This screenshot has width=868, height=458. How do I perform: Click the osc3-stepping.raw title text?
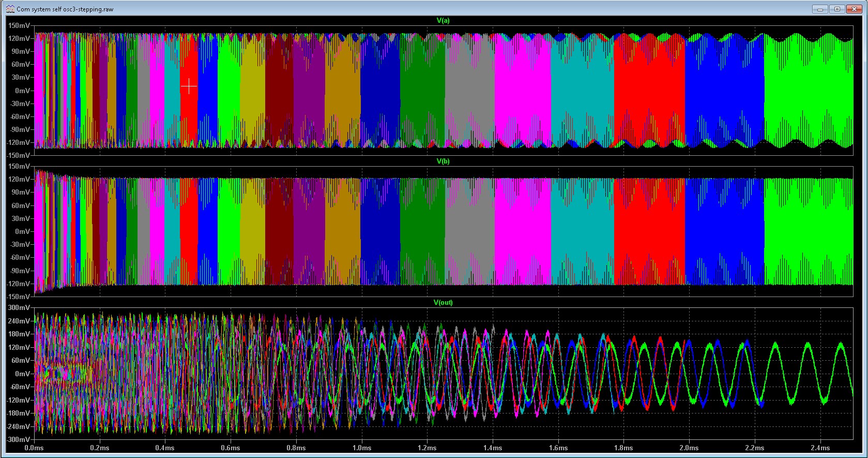pyautogui.click(x=65, y=9)
